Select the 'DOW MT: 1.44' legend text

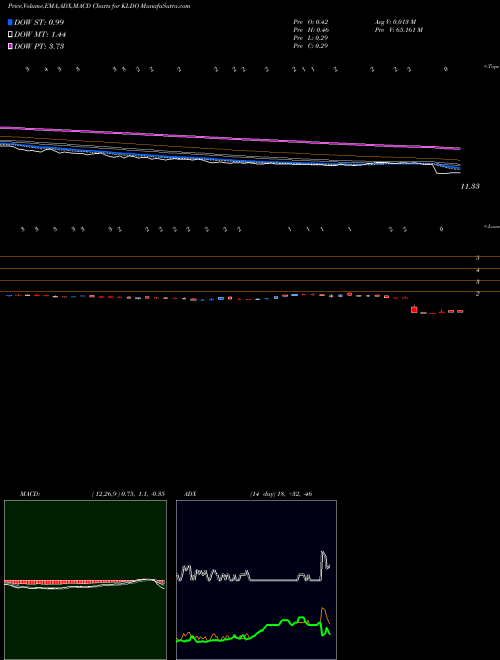tap(40, 35)
